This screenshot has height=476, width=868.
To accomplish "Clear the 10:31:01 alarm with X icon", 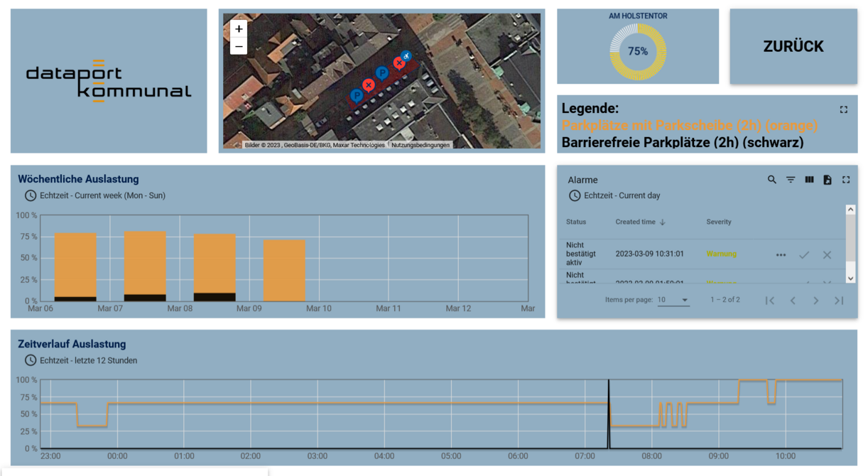I will coord(827,254).
